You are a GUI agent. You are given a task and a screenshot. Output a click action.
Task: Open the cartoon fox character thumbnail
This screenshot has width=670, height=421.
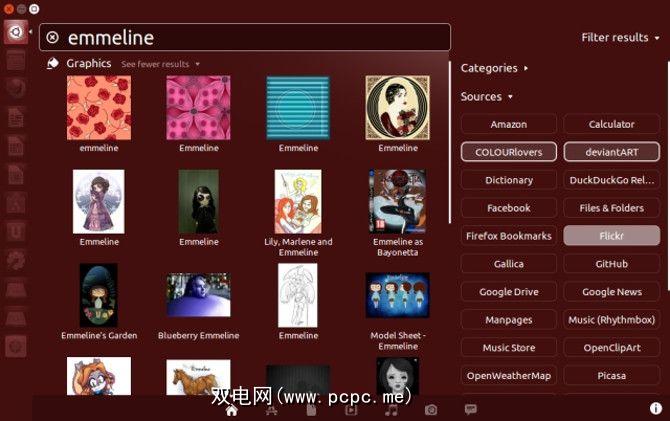99,376
